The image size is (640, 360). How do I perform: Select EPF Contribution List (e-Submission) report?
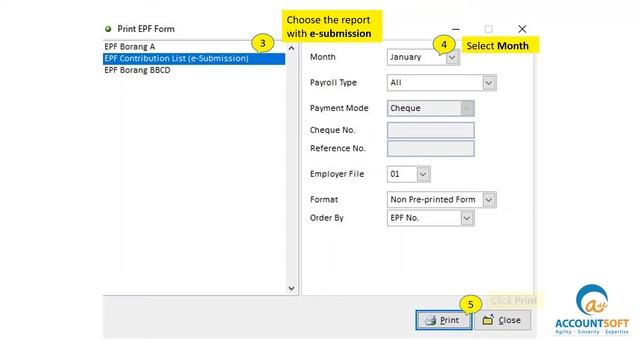point(194,58)
